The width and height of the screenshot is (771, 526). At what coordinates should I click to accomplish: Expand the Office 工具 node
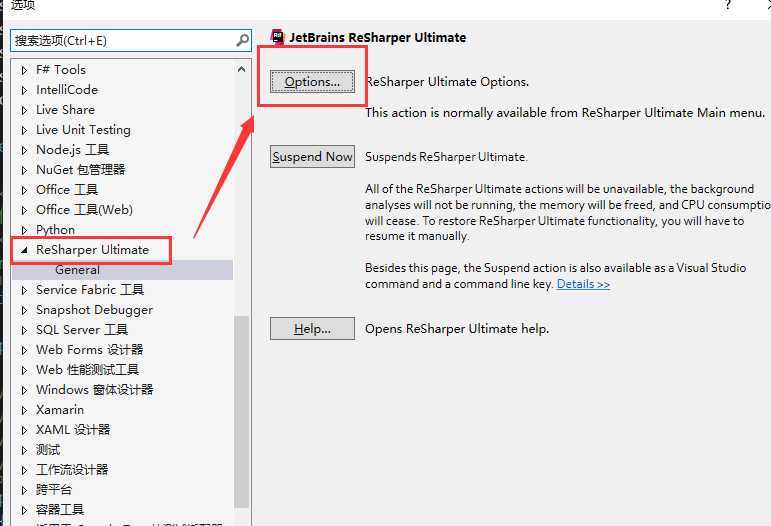point(24,190)
